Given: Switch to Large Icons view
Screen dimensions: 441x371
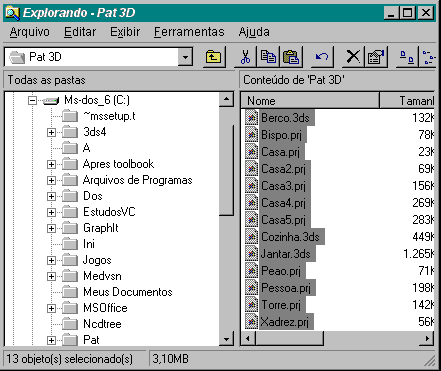Looking at the screenshot, I should pos(407,57).
